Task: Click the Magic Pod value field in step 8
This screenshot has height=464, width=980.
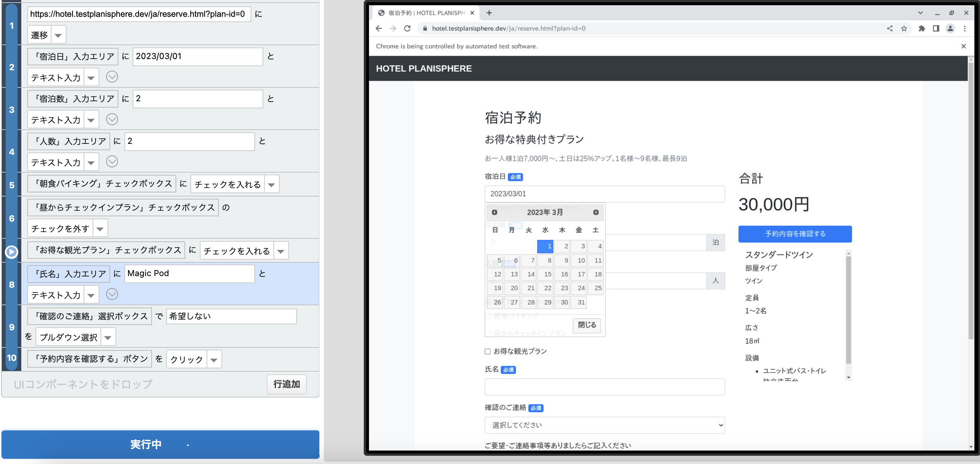Action: click(x=189, y=274)
